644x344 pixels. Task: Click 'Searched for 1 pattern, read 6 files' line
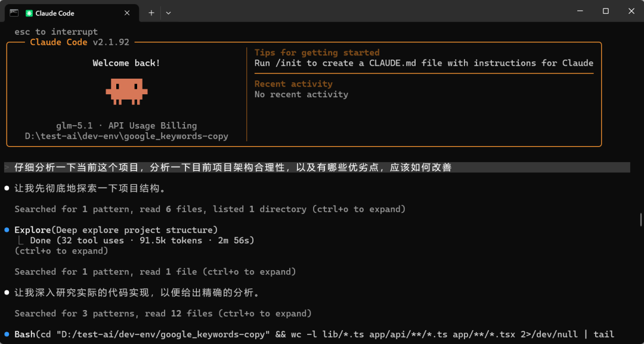pyautogui.click(x=210, y=209)
